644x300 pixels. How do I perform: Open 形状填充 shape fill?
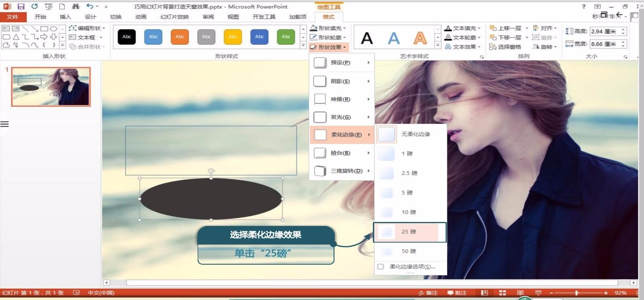[x=328, y=28]
